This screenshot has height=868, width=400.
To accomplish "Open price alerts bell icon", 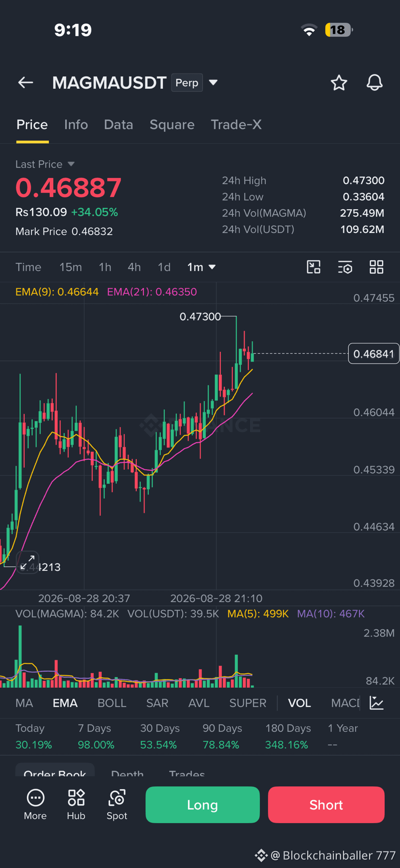I will [374, 83].
